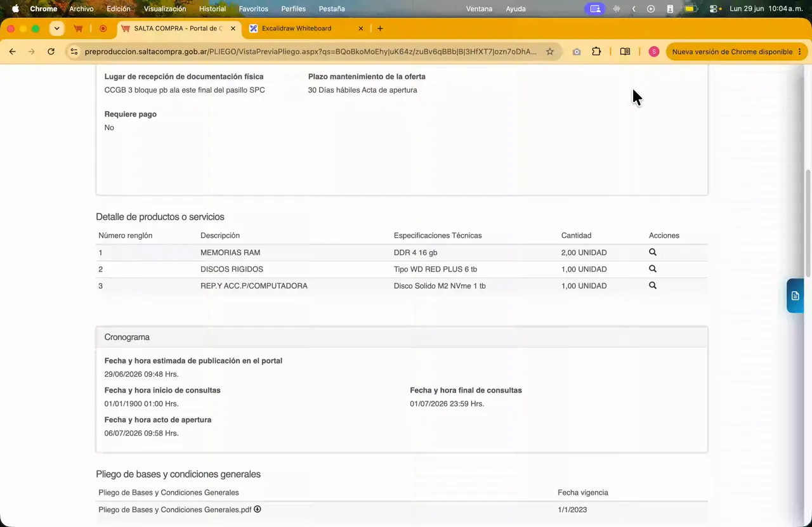The height and width of the screenshot is (527, 812).
Task: Open the blue floating document side button
Action: [x=796, y=296]
